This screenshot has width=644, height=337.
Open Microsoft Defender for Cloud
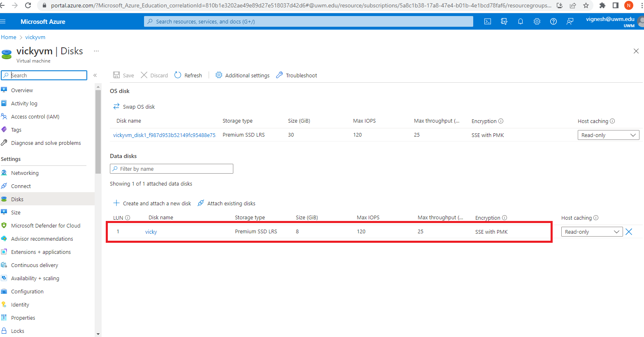(x=45, y=225)
